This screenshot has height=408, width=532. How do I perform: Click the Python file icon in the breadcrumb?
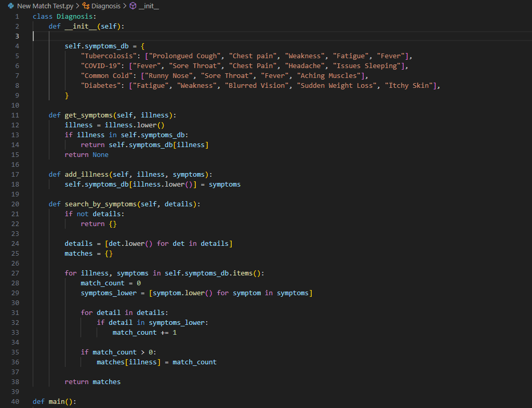tap(11, 6)
